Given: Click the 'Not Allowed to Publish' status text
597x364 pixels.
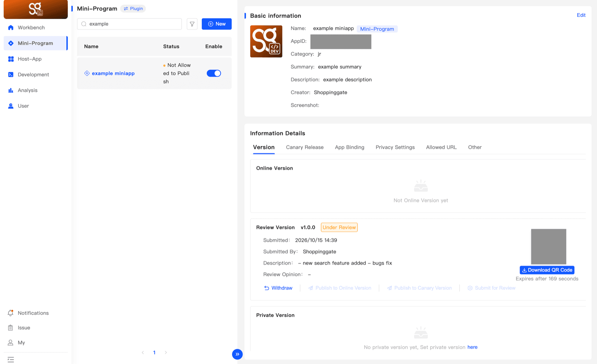Looking at the screenshot, I should [x=177, y=73].
